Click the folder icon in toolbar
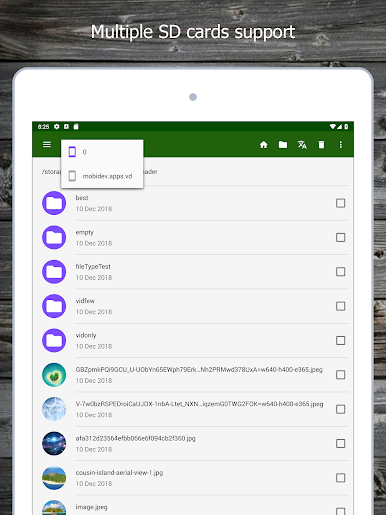The width and height of the screenshot is (386, 515). (x=283, y=144)
